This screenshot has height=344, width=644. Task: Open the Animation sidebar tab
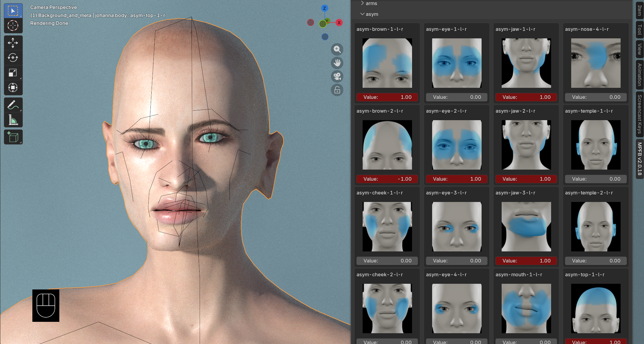click(640, 75)
